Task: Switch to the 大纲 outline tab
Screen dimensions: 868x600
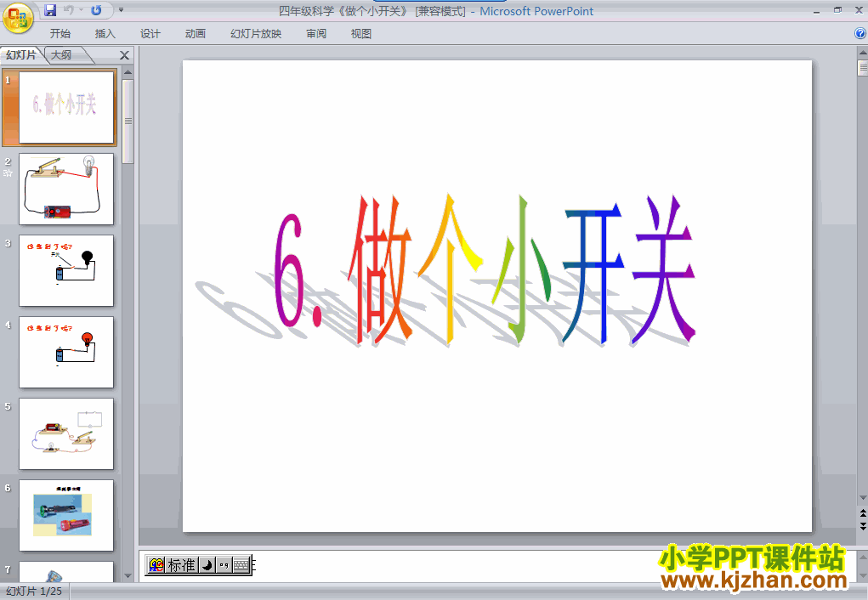Action: click(61, 54)
